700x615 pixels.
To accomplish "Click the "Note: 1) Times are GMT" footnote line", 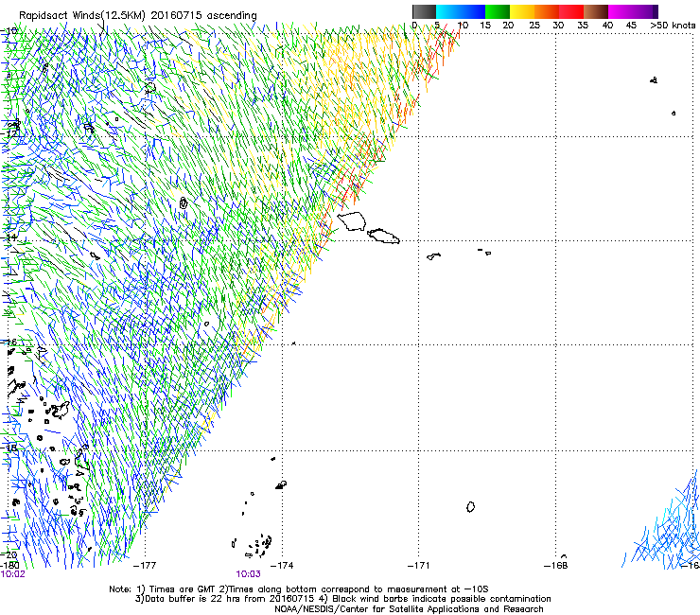I will 299,589.
